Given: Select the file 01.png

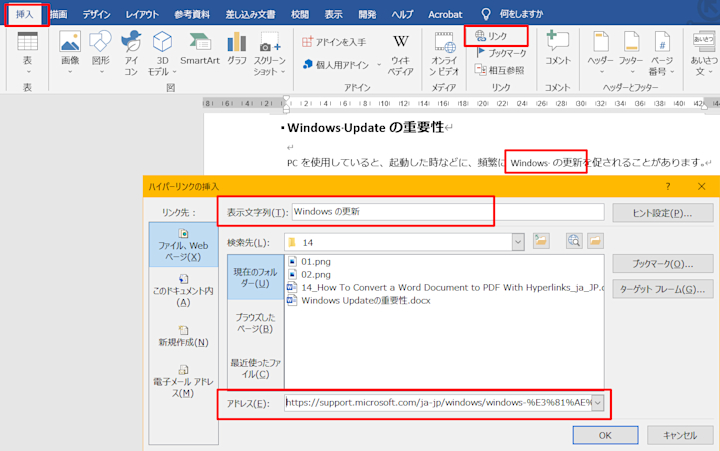Looking at the screenshot, I should [309, 262].
